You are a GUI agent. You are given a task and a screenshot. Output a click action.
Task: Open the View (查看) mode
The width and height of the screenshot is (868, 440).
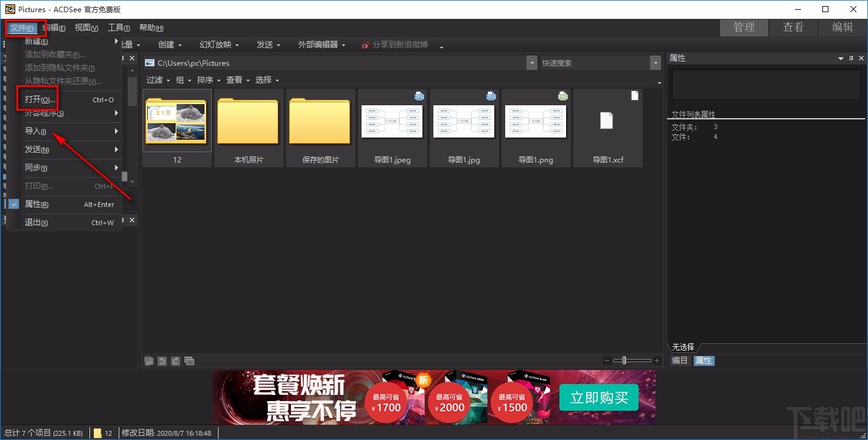click(793, 27)
